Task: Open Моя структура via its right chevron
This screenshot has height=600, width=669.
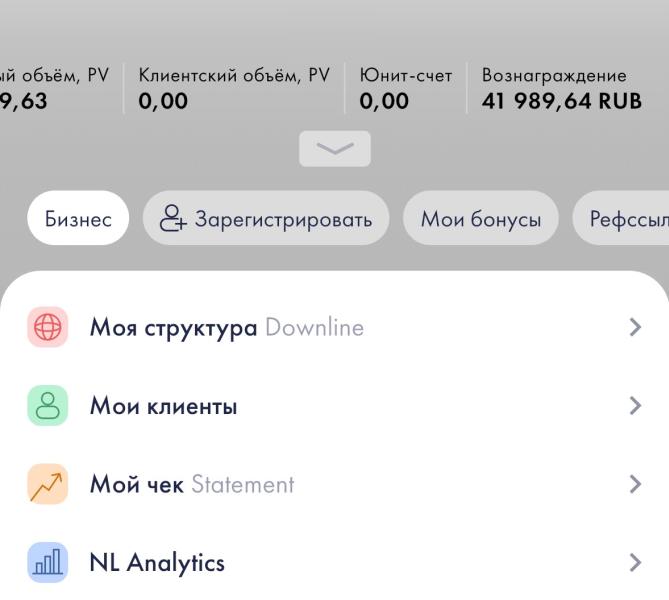Action: point(635,327)
